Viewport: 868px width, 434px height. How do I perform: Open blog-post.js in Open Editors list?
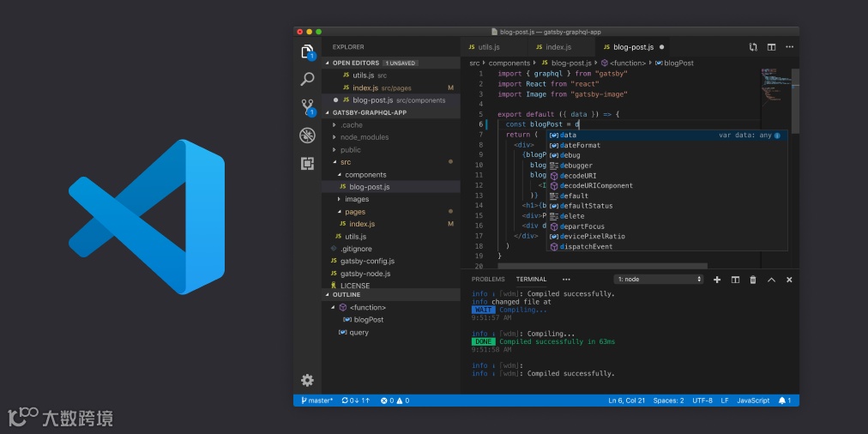(x=391, y=100)
